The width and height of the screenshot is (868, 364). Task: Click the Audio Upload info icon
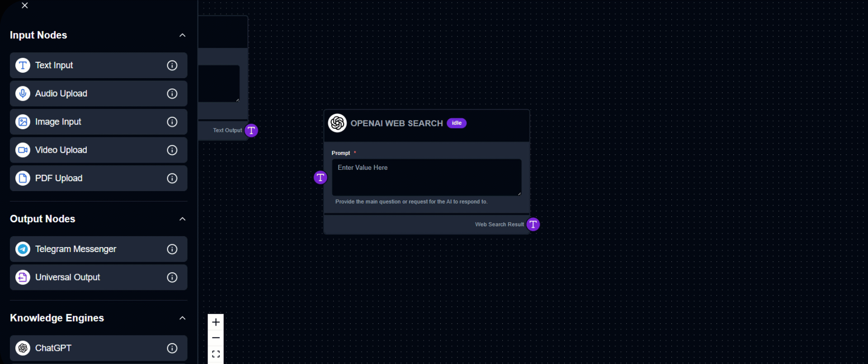[172, 93]
